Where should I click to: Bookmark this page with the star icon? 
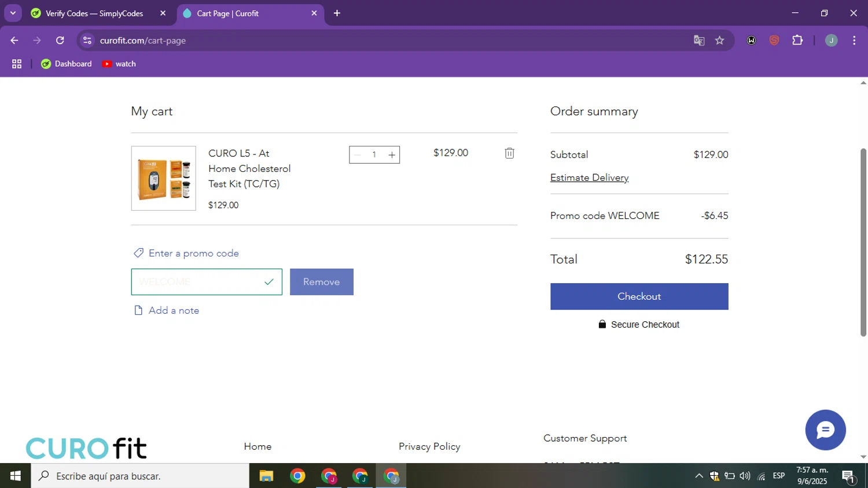tap(719, 41)
